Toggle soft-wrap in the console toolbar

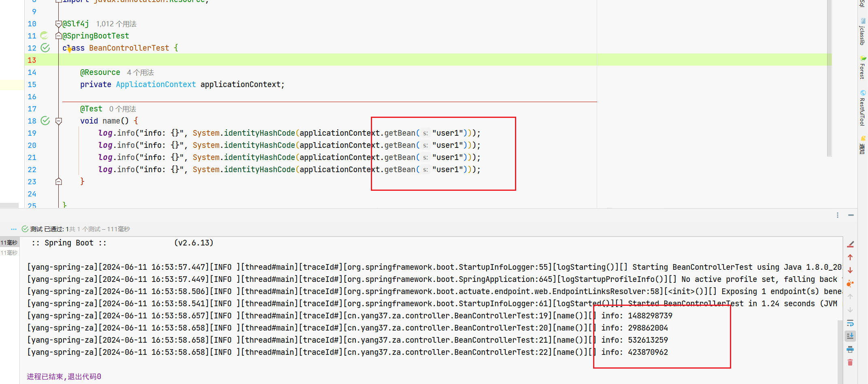click(x=850, y=323)
